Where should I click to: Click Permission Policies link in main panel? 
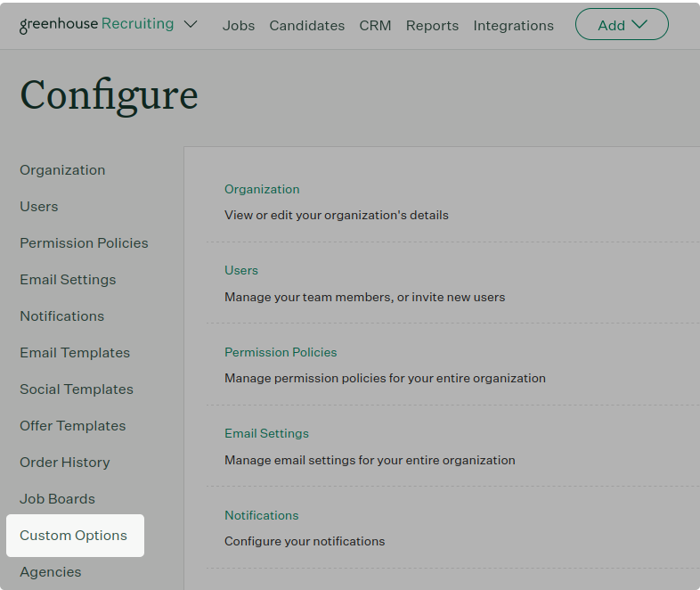pos(281,352)
